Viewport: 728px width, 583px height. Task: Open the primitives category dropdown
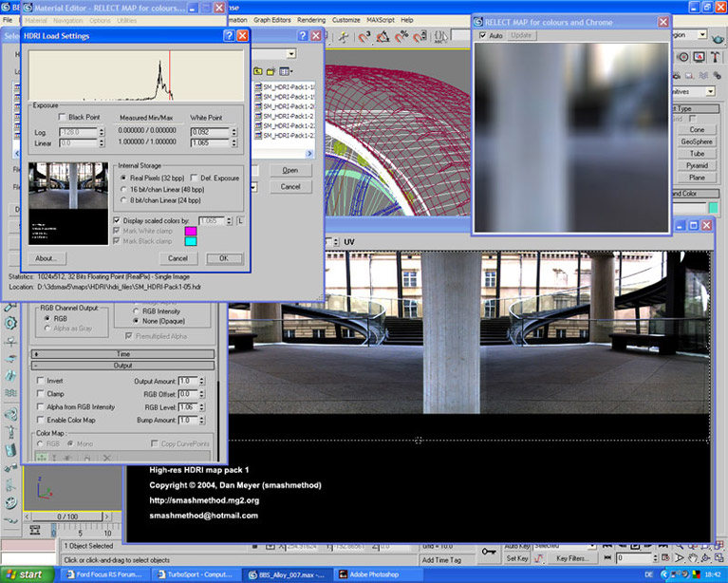click(710, 91)
